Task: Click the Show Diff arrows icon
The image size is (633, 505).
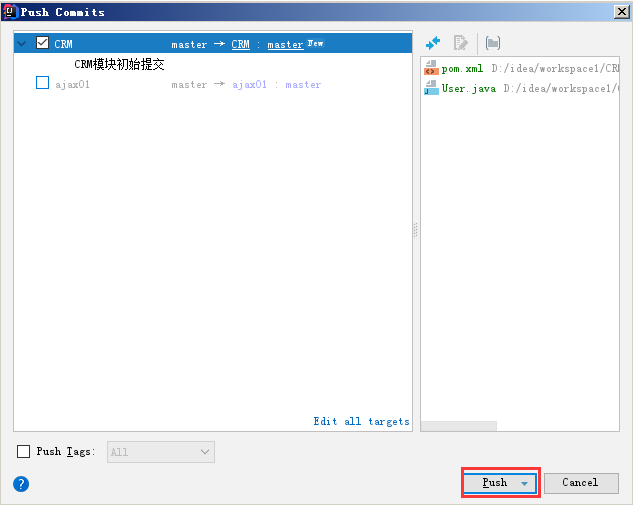Action: coord(433,43)
